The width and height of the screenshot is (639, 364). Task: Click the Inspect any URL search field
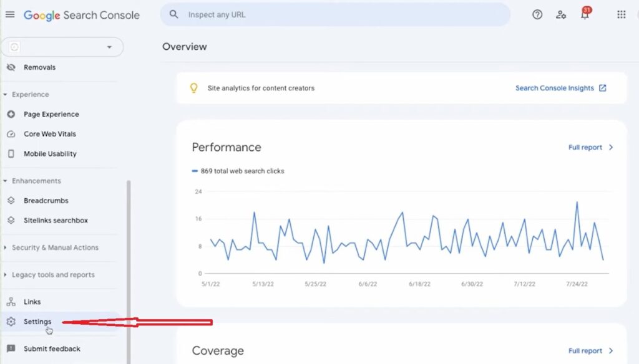(335, 15)
